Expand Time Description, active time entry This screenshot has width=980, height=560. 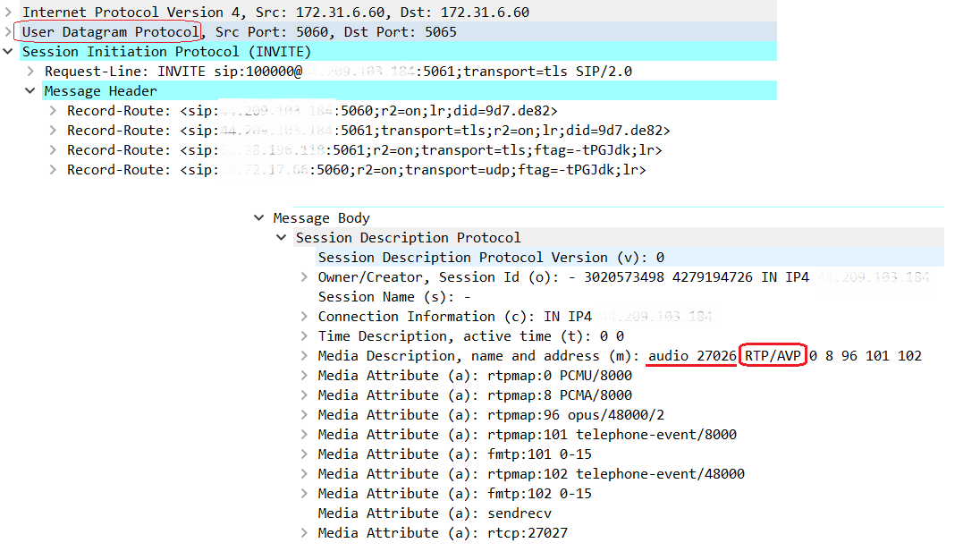tap(305, 336)
